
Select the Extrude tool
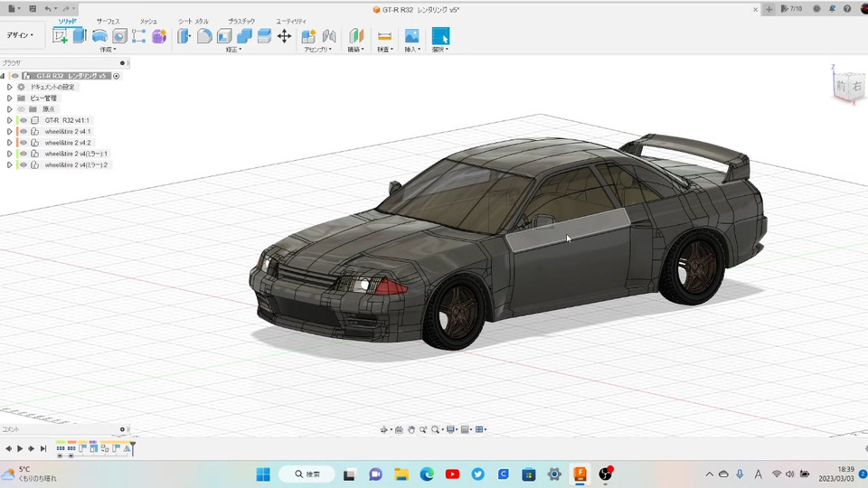(80, 36)
